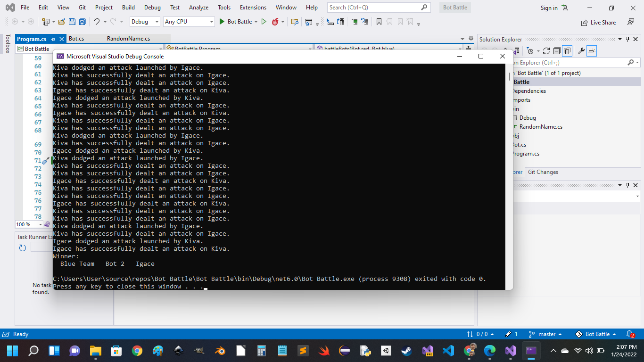The width and height of the screenshot is (644, 362).
Task: Undo the last edit with the Undo icon
Action: tap(96, 22)
